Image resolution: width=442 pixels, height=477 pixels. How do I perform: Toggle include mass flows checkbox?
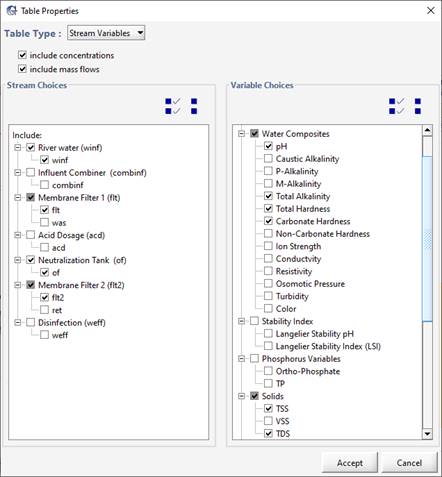22,69
